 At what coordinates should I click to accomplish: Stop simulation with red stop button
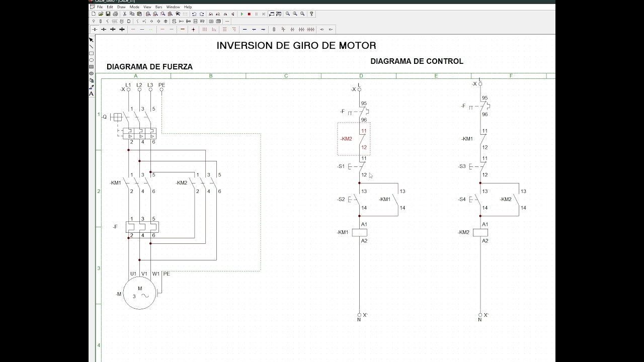[249, 14]
